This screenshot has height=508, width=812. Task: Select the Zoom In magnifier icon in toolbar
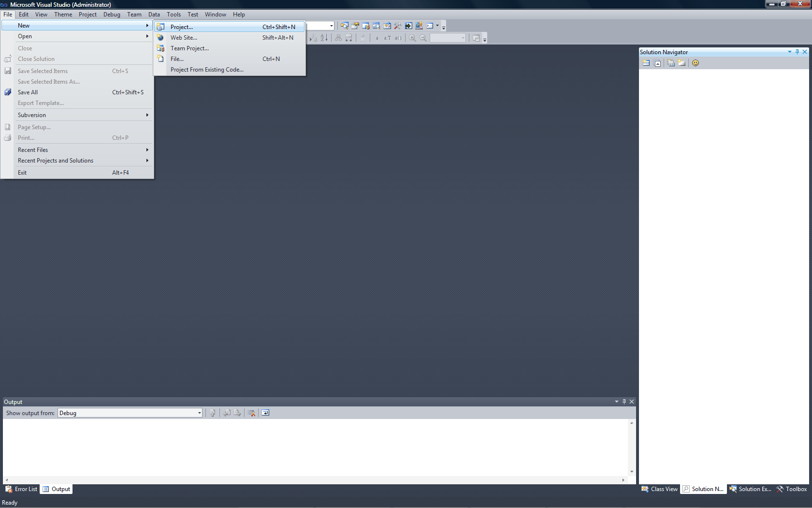tap(413, 37)
